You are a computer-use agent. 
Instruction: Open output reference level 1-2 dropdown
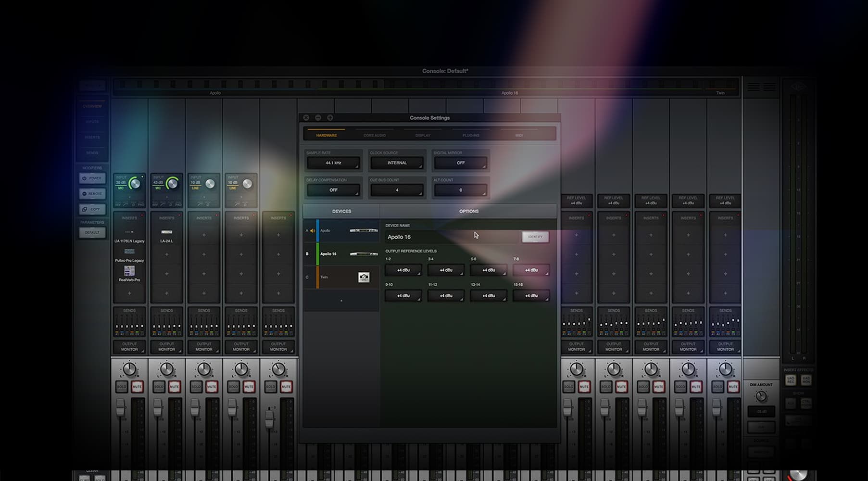pyautogui.click(x=403, y=270)
